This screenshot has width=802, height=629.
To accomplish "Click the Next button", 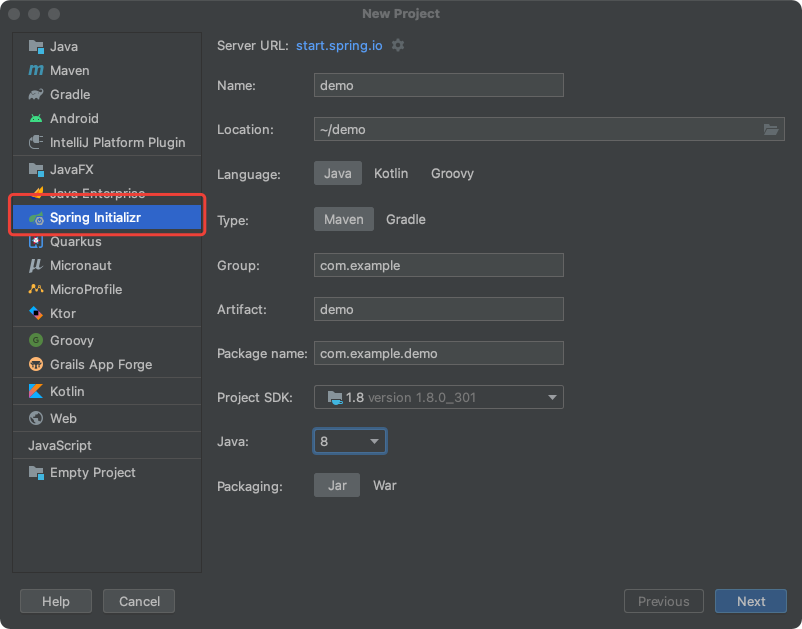I will tap(751, 601).
